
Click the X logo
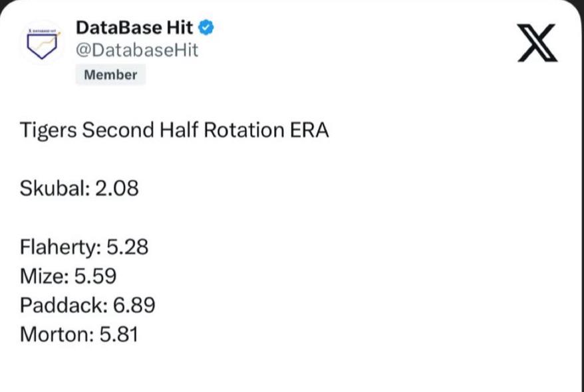(537, 43)
